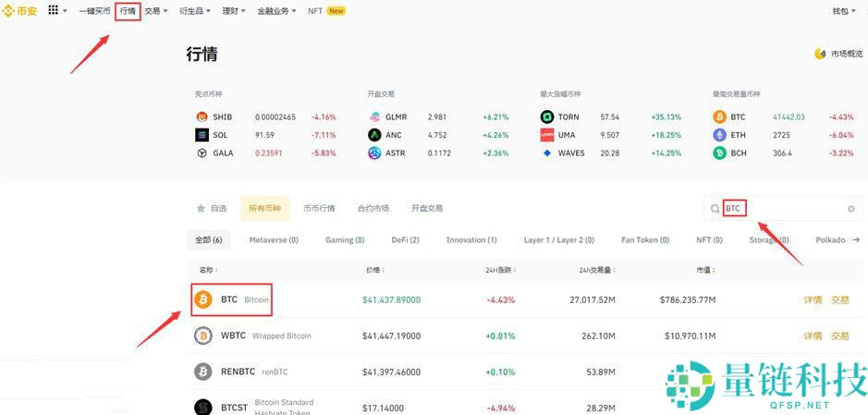The height and width of the screenshot is (415, 868).
Task: Select the DeFi (2) category filter
Action: coord(405,239)
